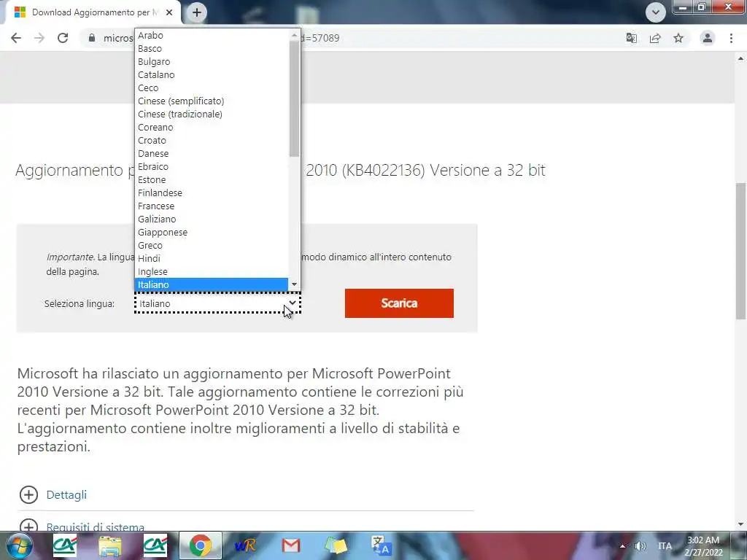Click the page scrollbar down arrow
This screenshot has width=747, height=560.
point(741,524)
